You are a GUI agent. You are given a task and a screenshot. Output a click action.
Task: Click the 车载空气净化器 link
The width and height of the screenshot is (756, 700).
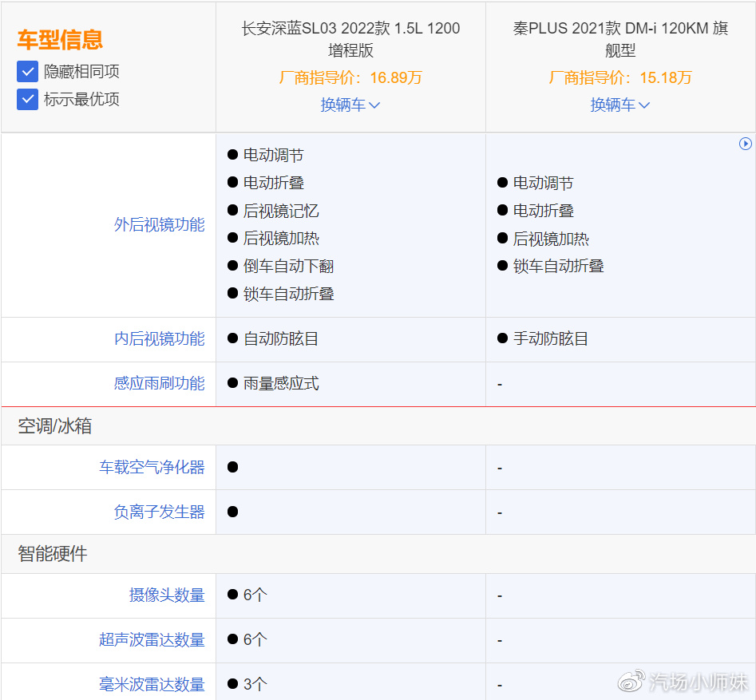(x=152, y=467)
